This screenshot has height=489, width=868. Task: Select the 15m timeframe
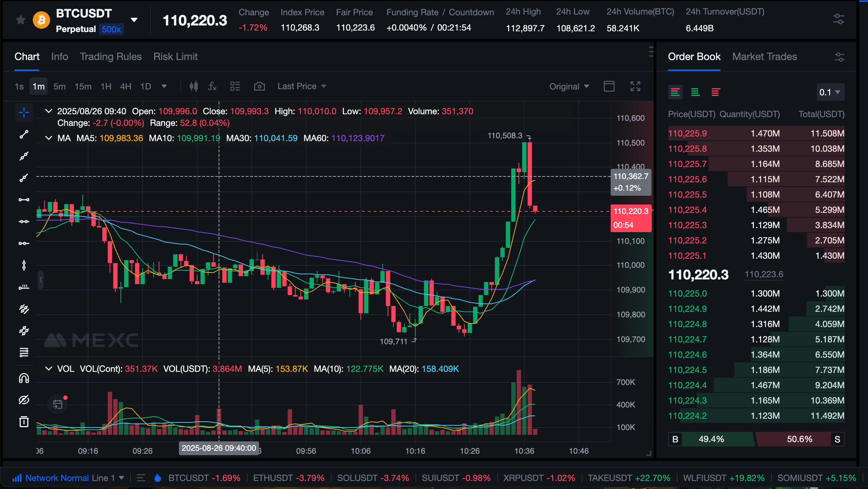(x=83, y=86)
